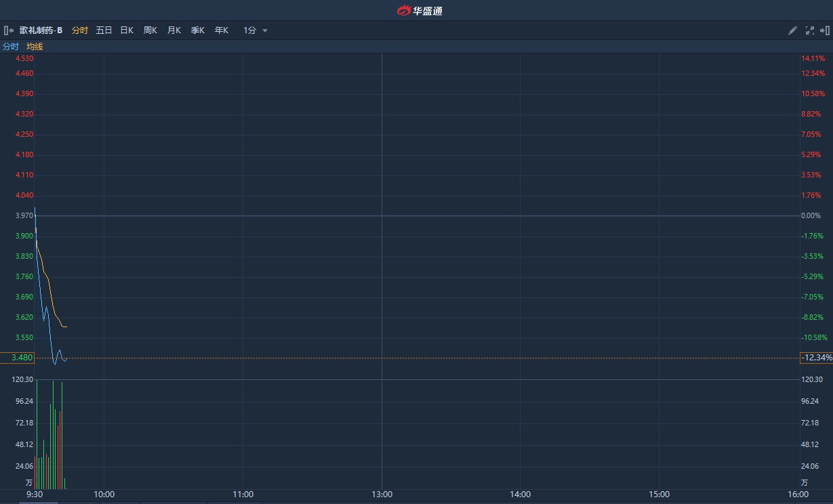The height and width of the screenshot is (504, 833).
Task: Click the -12.34% change label
Action: click(x=817, y=358)
